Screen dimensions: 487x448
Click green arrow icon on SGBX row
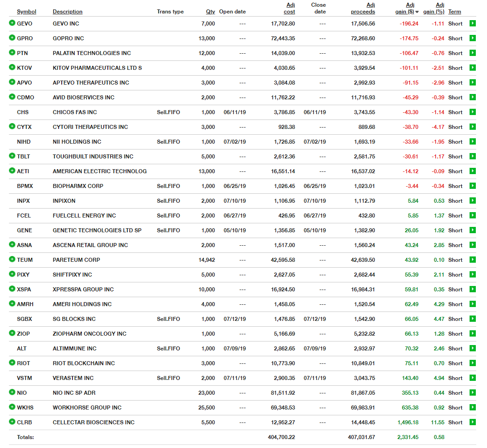[x=473, y=319]
